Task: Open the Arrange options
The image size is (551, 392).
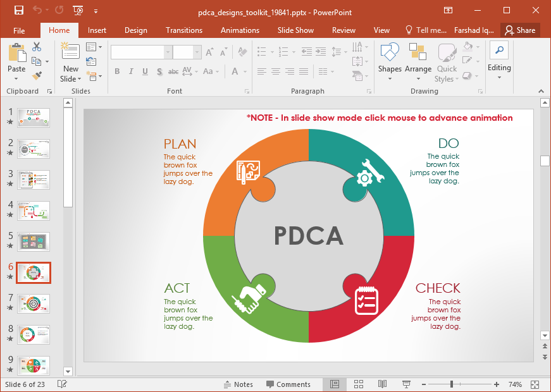Action: [x=418, y=61]
